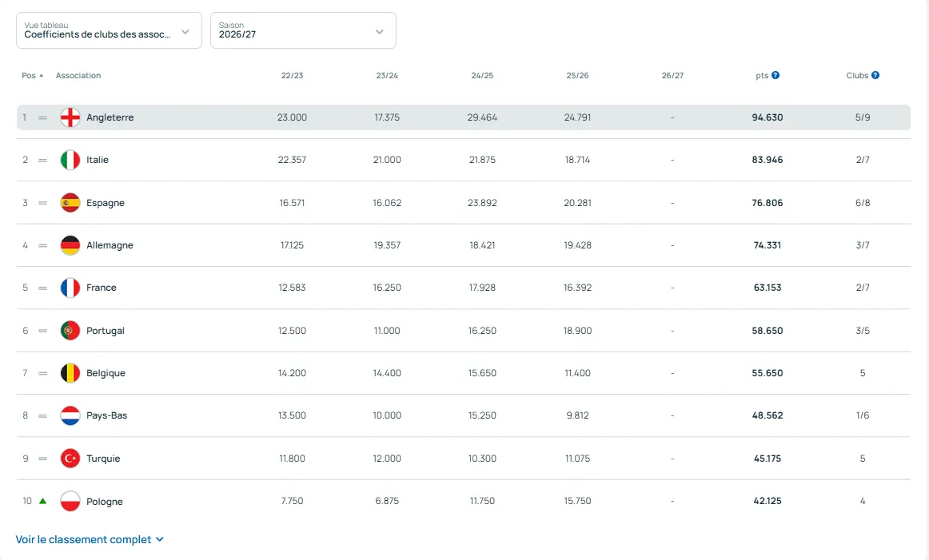Open the Vue tableau dropdown
Screen dimensions: 929x560
pyautogui.click(x=109, y=30)
